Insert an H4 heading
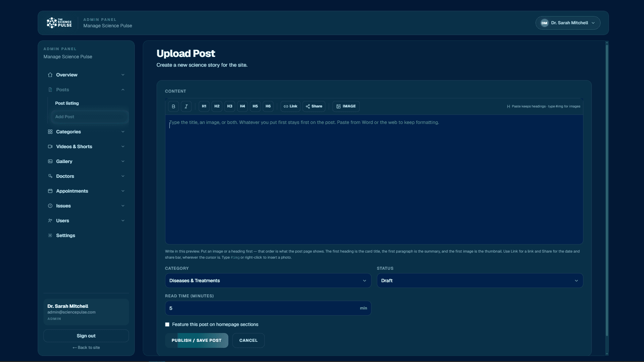 243,106
